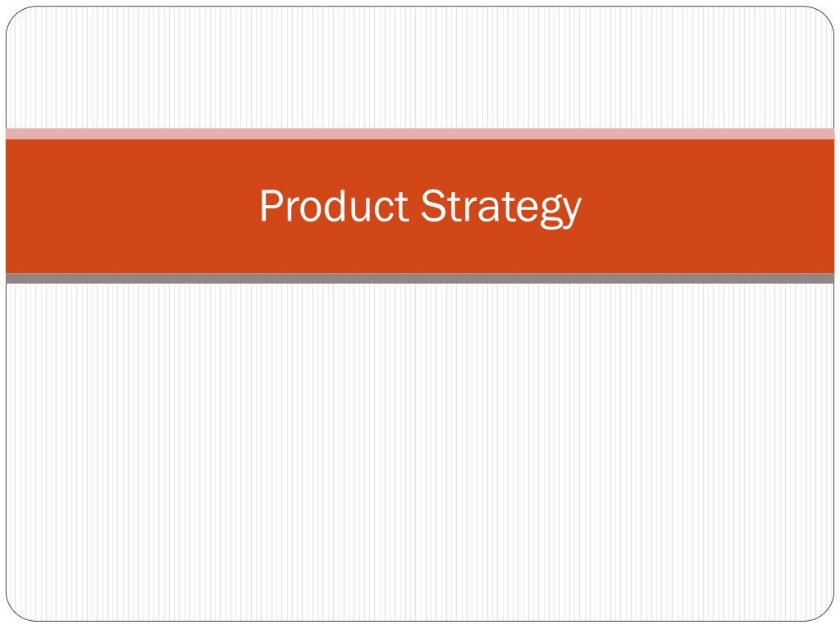Click the space between "Product" and "Strategy"
Viewport: 840px width, 630px height.
click(x=415, y=206)
